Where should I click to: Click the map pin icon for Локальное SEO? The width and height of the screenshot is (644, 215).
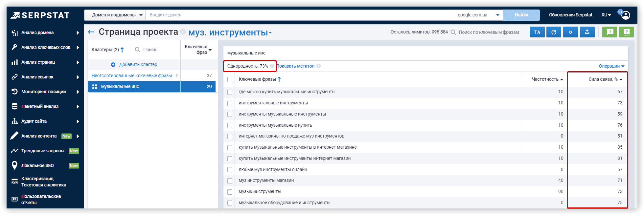tap(14, 165)
